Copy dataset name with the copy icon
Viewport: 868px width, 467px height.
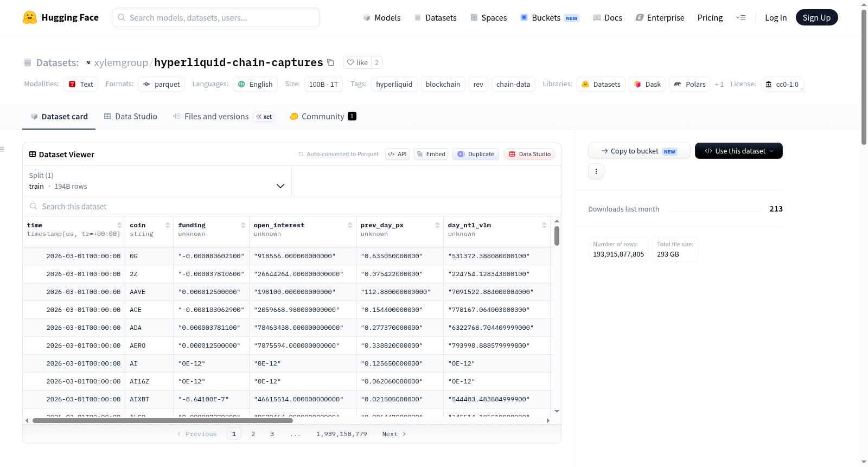pos(330,62)
